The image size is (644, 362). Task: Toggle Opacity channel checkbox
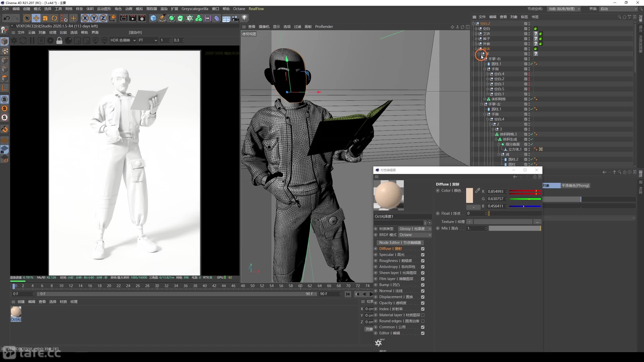[423, 303]
